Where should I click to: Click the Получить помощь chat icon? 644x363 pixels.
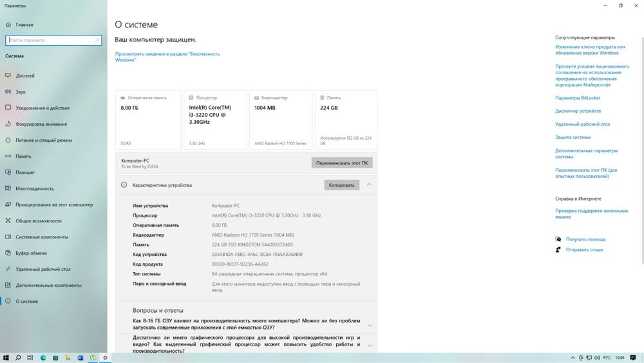(558, 239)
